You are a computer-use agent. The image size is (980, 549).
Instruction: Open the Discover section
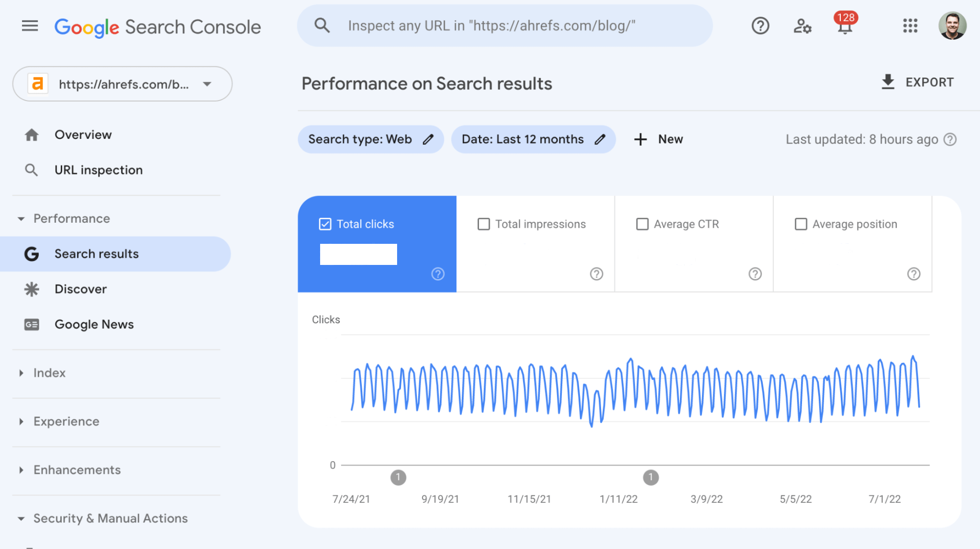(x=79, y=288)
